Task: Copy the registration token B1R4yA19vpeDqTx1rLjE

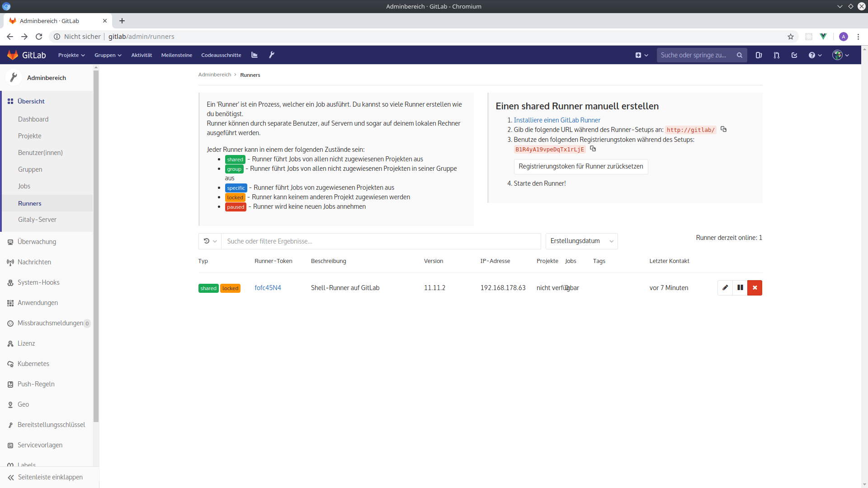Action: [593, 149]
